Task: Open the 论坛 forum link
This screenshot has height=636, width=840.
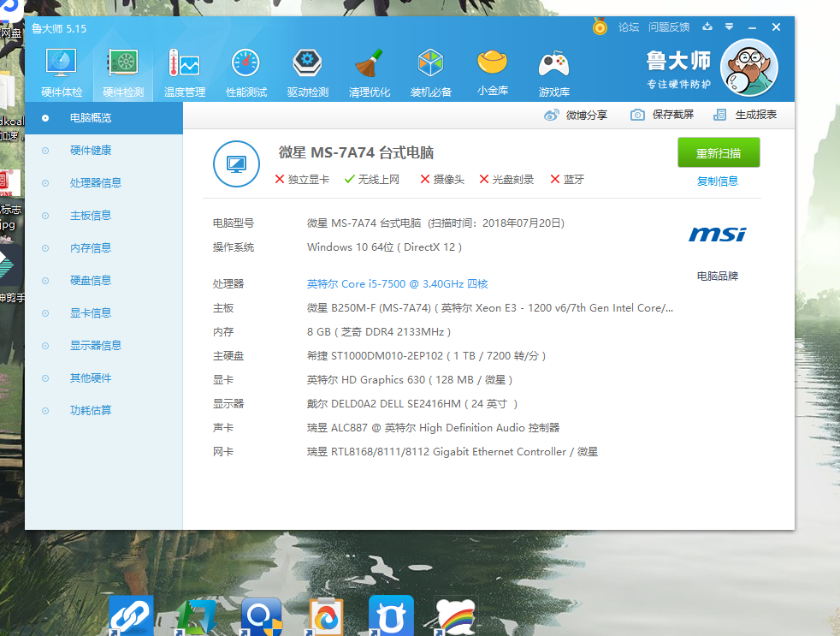Action: 629,27
